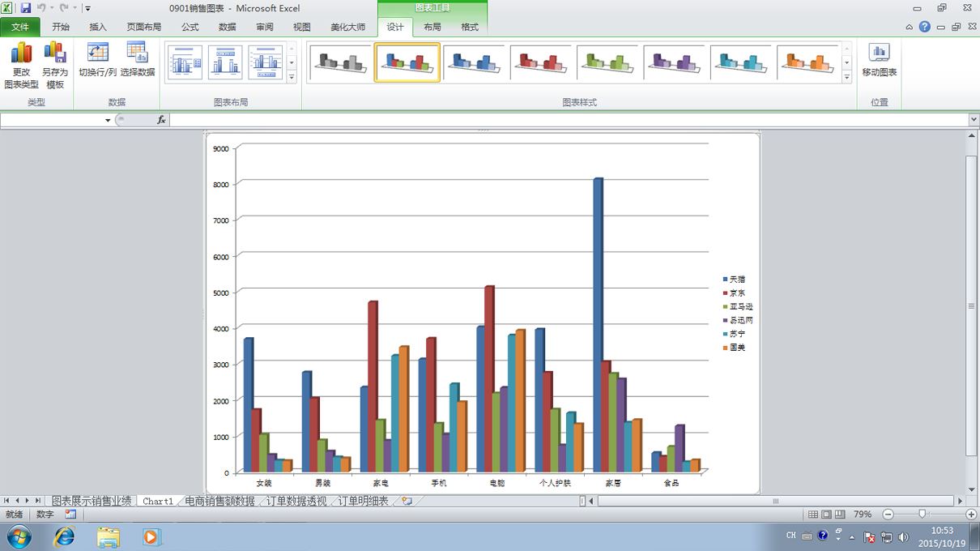Open the 美化大师 tab
The image size is (980, 551).
click(x=348, y=27)
